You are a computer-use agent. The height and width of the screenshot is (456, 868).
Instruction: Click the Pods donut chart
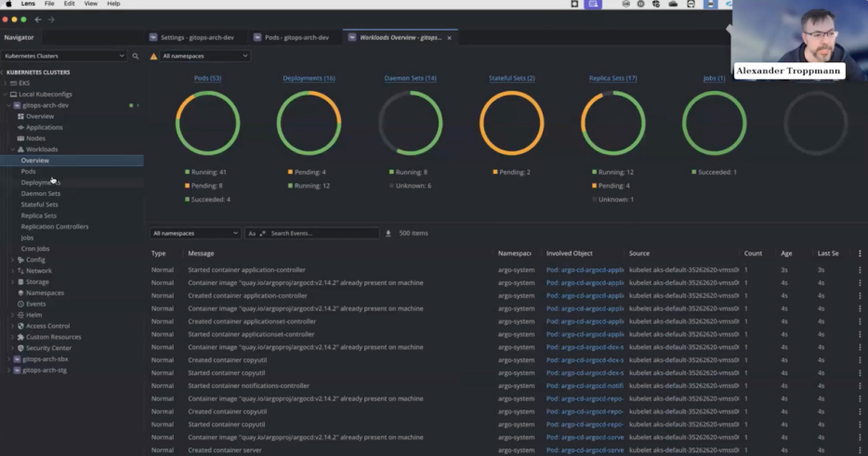pos(207,123)
